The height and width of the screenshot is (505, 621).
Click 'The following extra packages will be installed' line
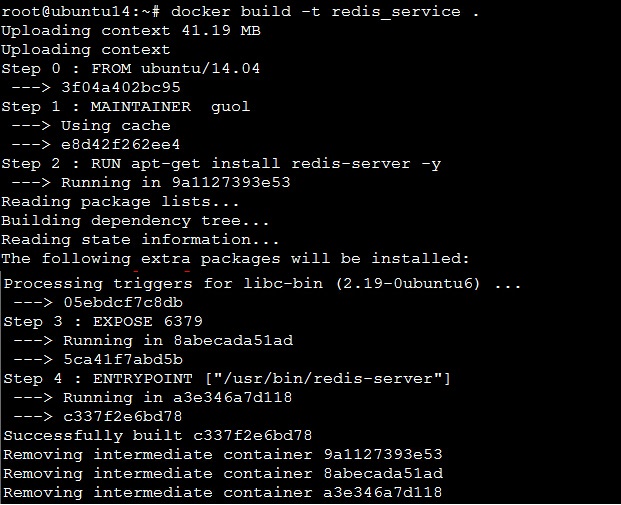[x=235, y=259]
